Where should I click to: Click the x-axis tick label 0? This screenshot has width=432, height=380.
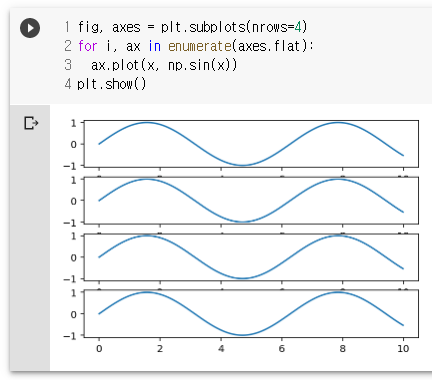99,349
